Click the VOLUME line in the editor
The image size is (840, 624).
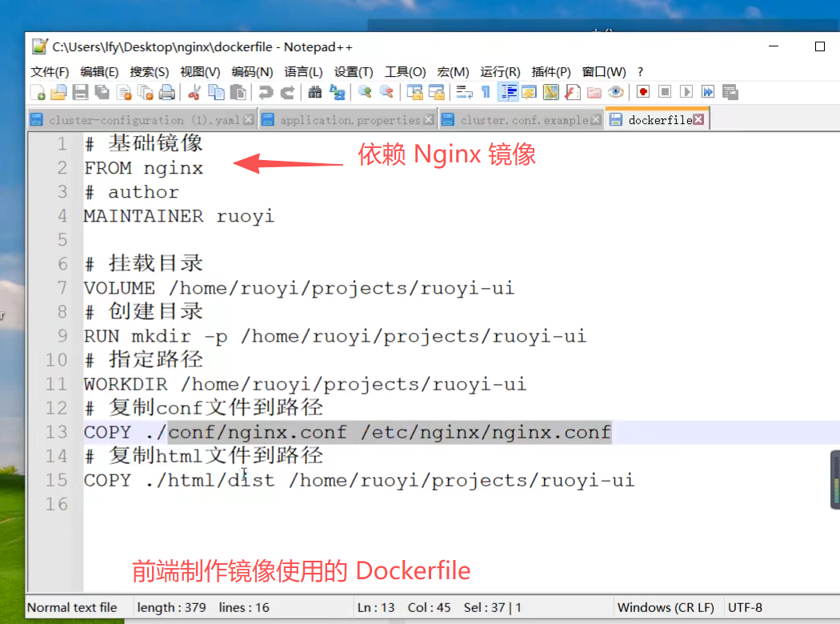299,288
